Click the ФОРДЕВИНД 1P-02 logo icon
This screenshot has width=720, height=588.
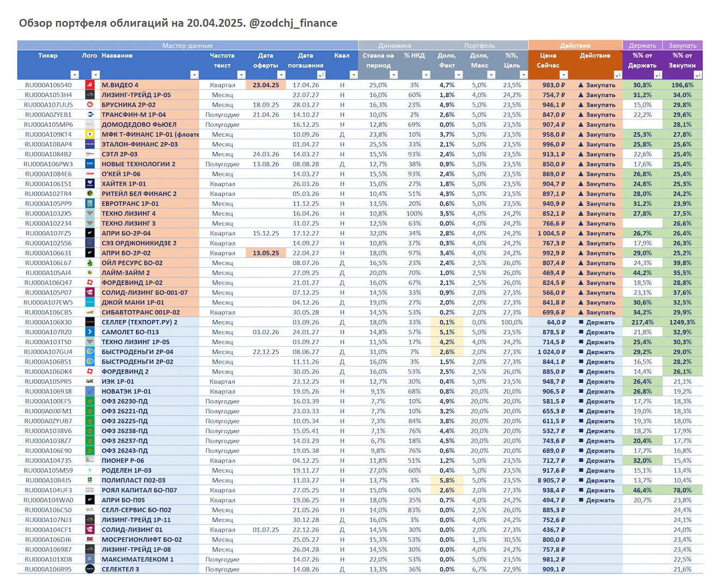pos(90,283)
